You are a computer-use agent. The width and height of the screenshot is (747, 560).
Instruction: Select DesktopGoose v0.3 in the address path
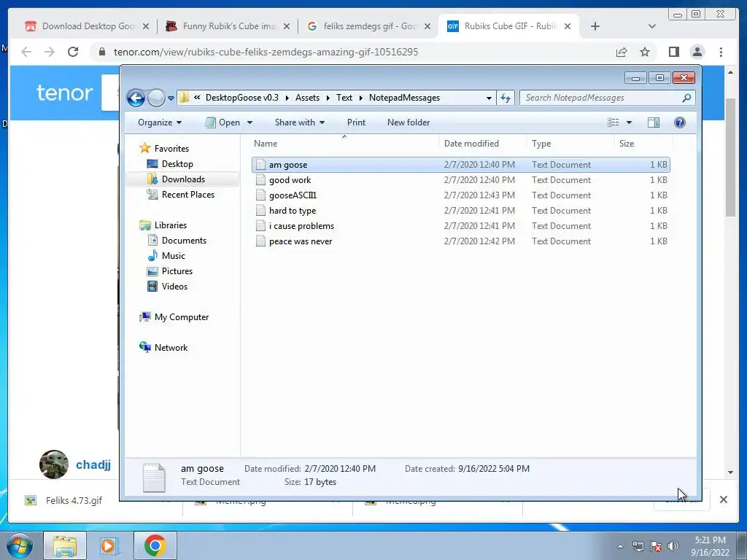click(242, 98)
